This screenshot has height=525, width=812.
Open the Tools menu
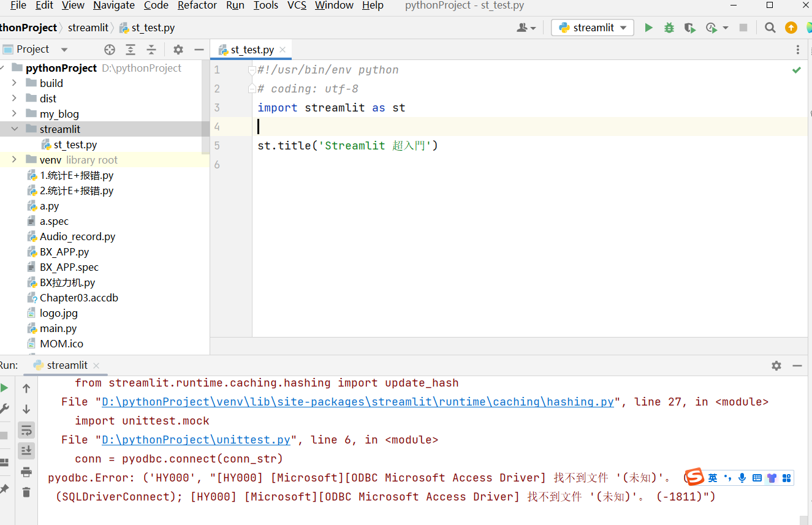(266, 6)
